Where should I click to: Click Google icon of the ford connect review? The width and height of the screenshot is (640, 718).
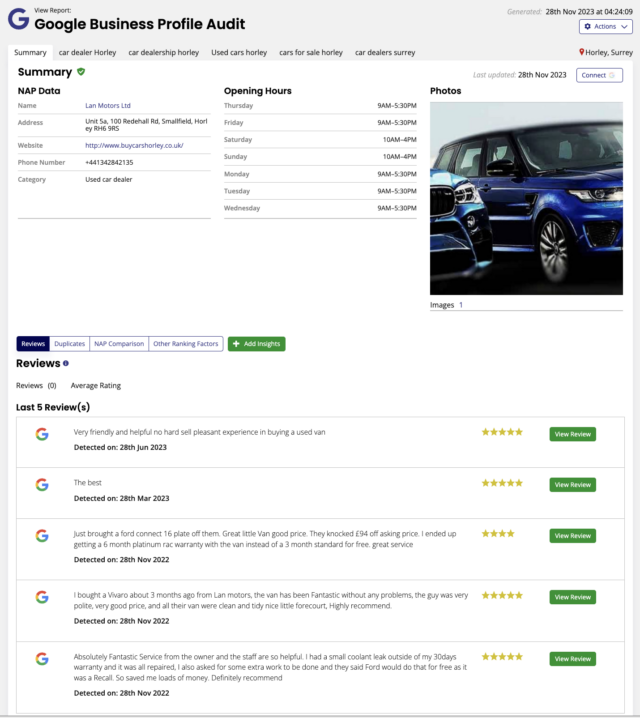pyautogui.click(x=42, y=536)
